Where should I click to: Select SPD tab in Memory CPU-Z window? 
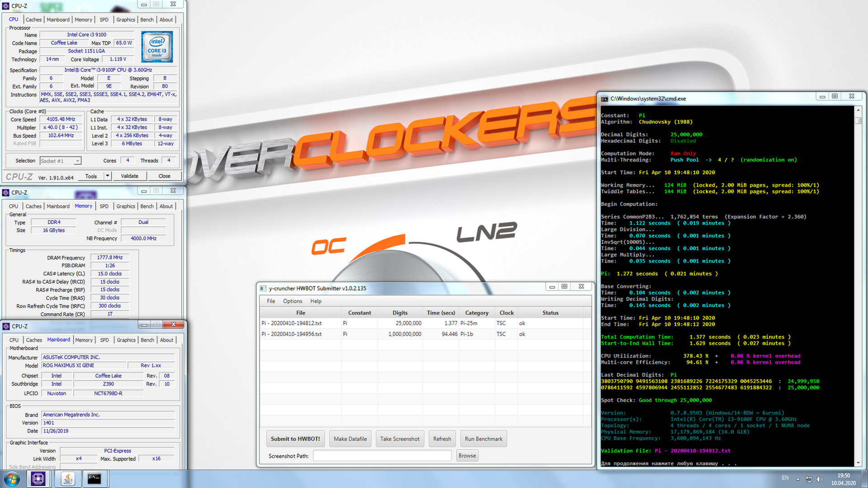tap(104, 206)
